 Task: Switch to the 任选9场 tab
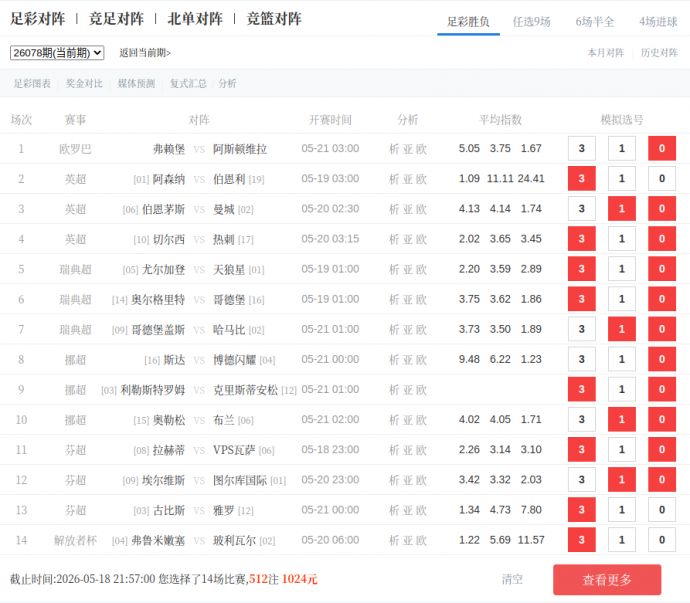click(x=532, y=22)
